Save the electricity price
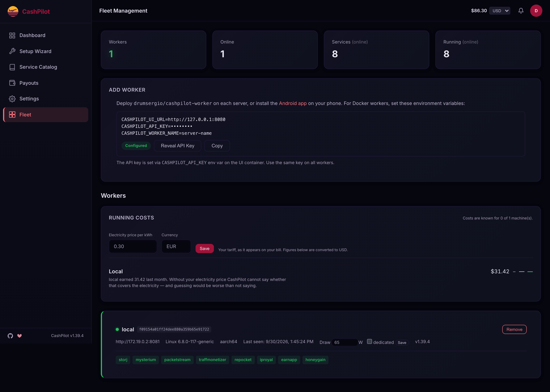 click(204, 248)
